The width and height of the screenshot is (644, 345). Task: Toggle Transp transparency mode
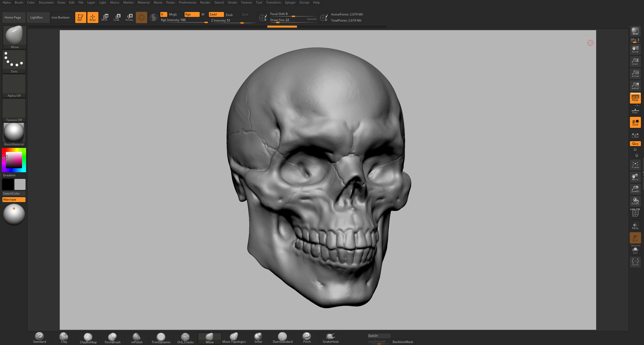(x=635, y=226)
